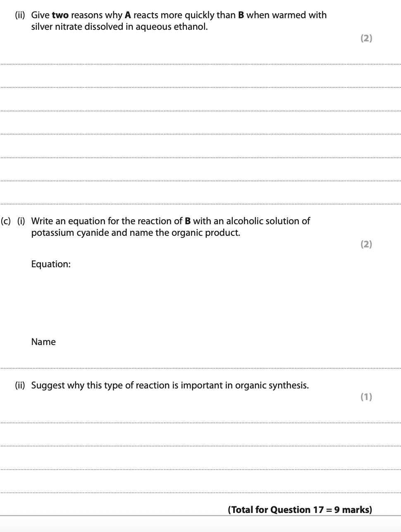The image size is (401, 532).
Task: Click the "Equation:" label
Action: coord(51,264)
